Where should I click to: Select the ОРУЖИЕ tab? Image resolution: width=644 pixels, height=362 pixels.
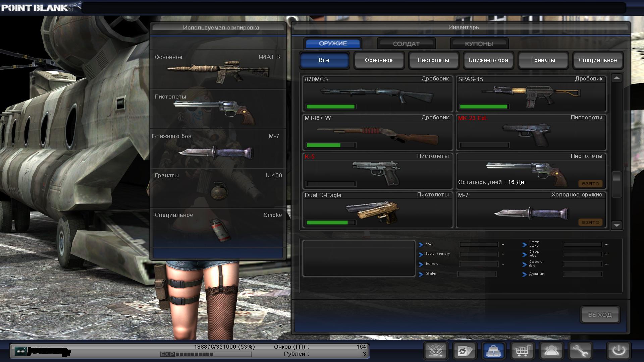click(x=333, y=44)
